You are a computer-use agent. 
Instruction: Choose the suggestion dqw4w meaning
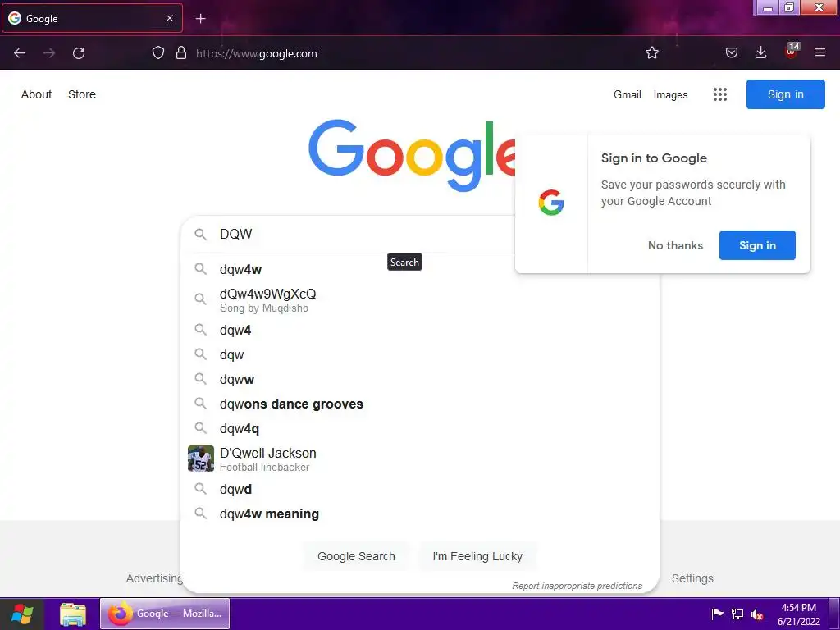420,514
